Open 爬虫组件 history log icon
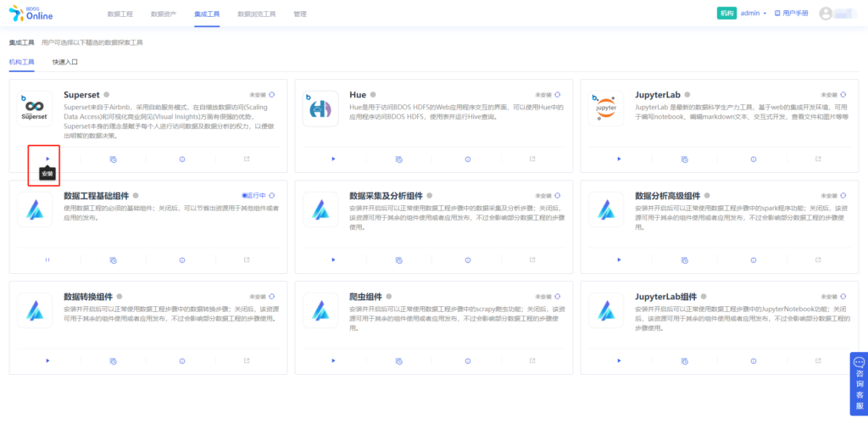 pyautogui.click(x=398, y=360)
